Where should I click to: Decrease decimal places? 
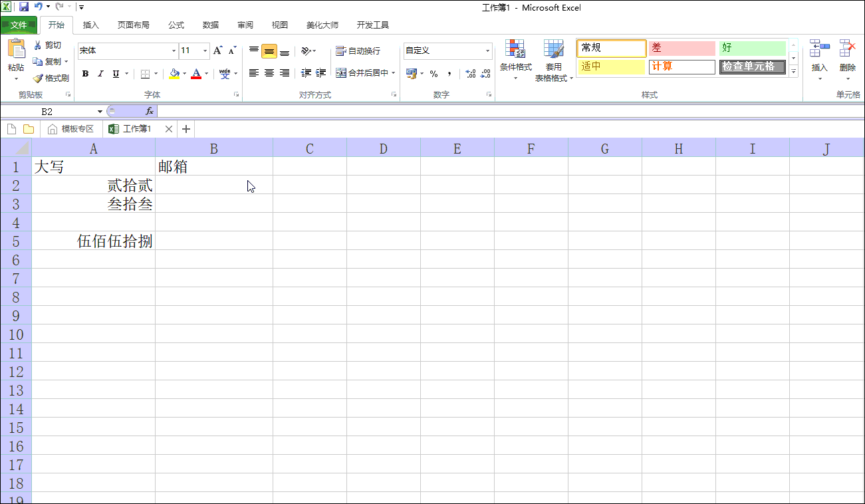[487, 74]
